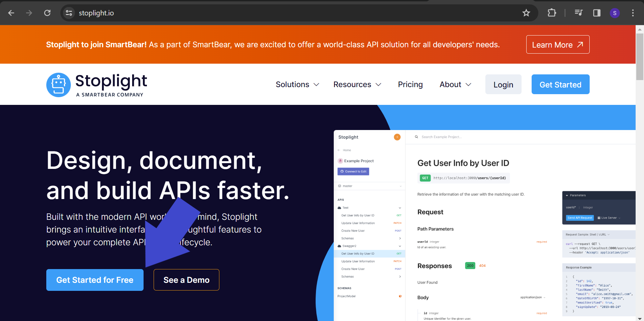Click the Stoplight wordmark text
The width and height of the screenshot is (644, 321).
point(111,81)
